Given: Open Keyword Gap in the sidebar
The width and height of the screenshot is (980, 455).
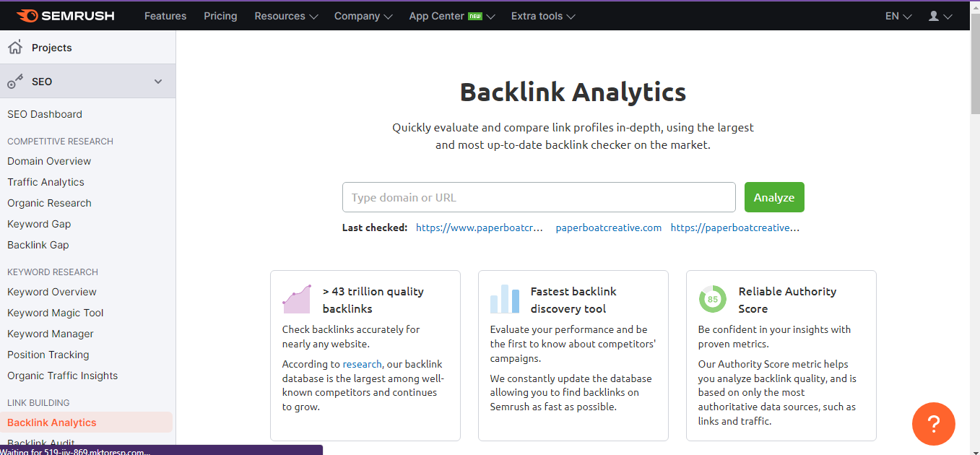Looking at the screenshot, I should (39, 224).
